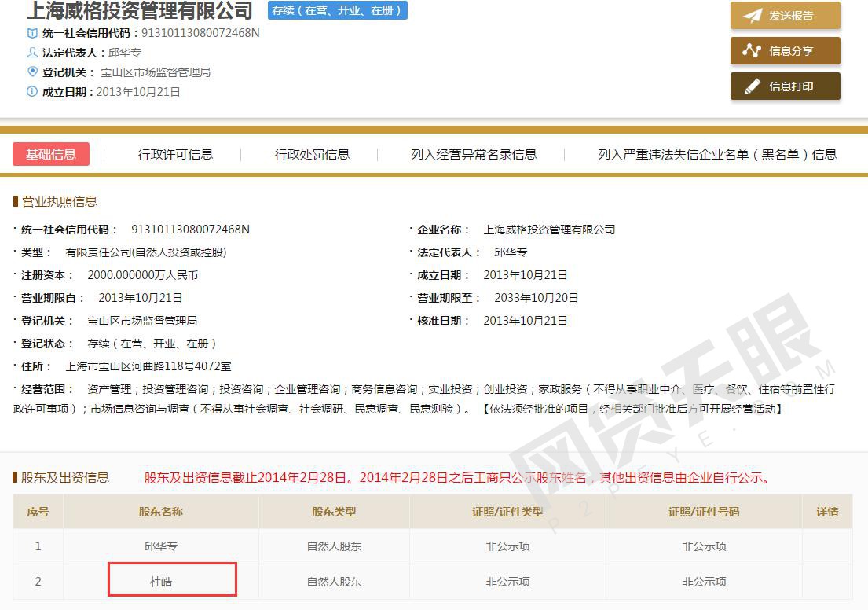This screenshot has width=868, height=610.
Task: Click the 序号 column header
Action: coord(38,512)
